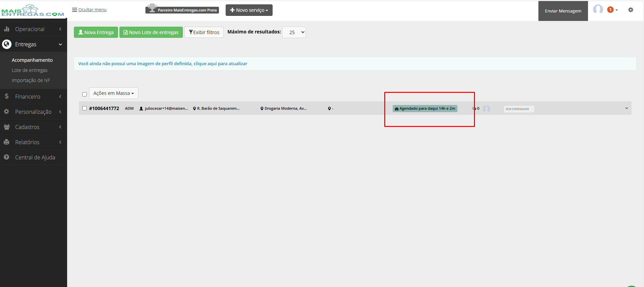Open Financeiro via the dollar sign icon
Viewport: 644px width, 287px height.
tap(6, 97)
